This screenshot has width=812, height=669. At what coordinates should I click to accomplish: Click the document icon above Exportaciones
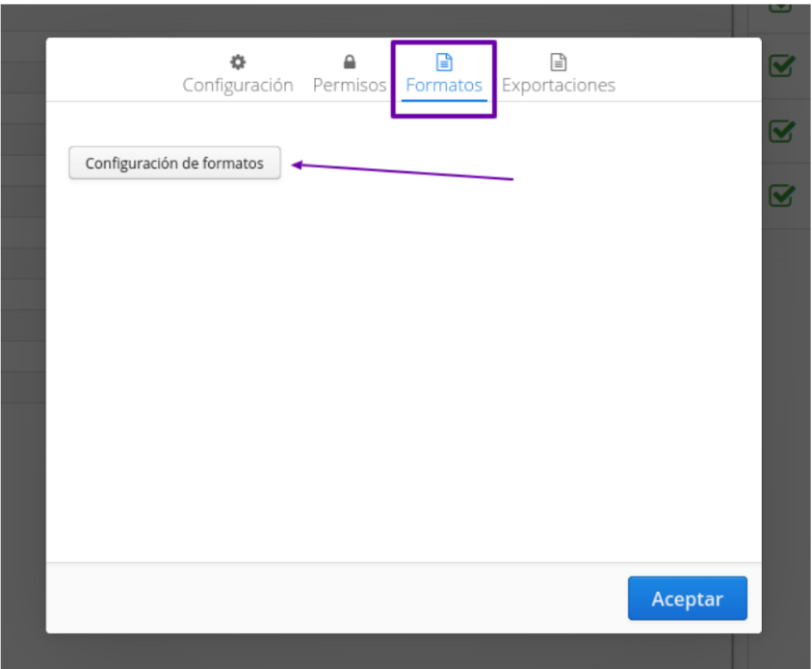click(559, 63)
